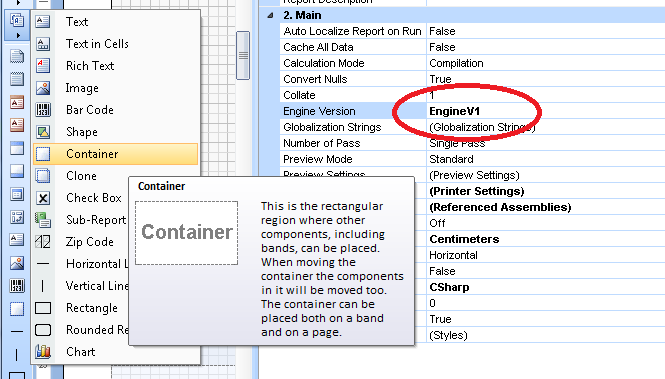The width and height of the screenshot is (665, 379).
Task: Select the Header band tool in toolbox
Action: [17, 148]
